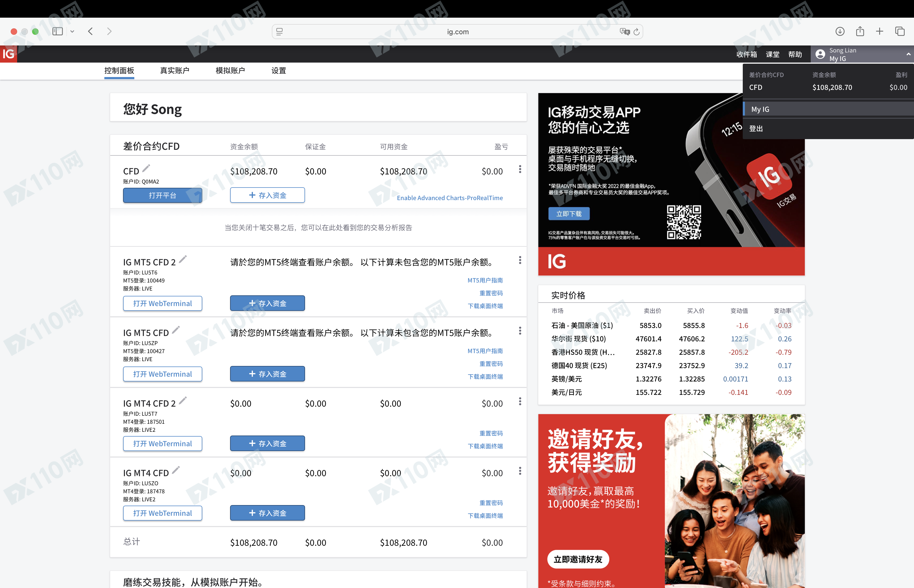Click Safari share icon
Screen dimensions: 914x588
coord(860,31)
